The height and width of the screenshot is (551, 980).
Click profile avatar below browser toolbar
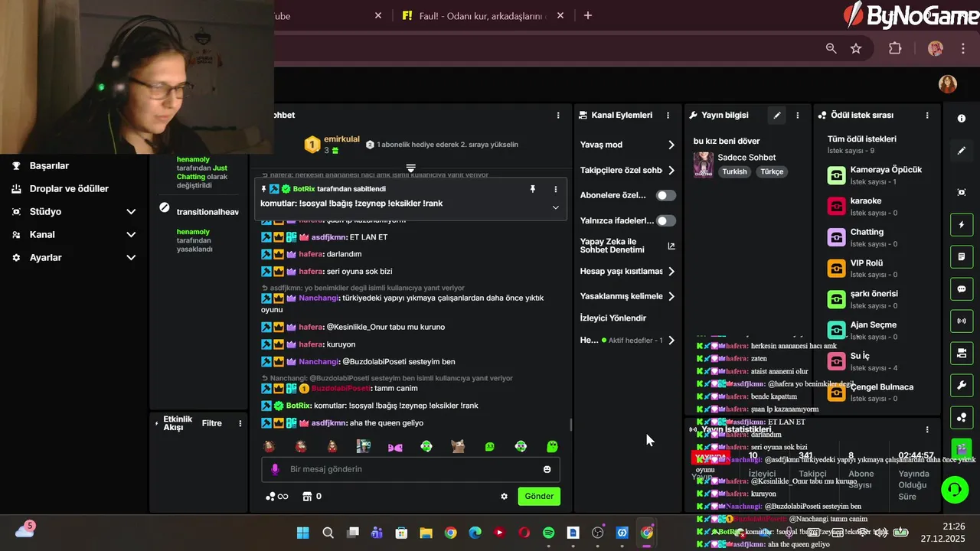point(948,84)
